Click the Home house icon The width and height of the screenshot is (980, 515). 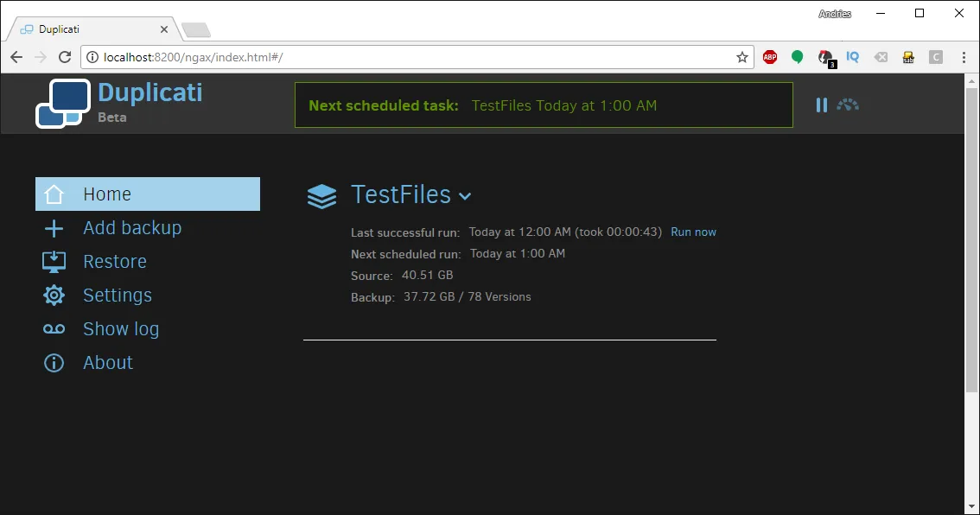click(54, 194)
